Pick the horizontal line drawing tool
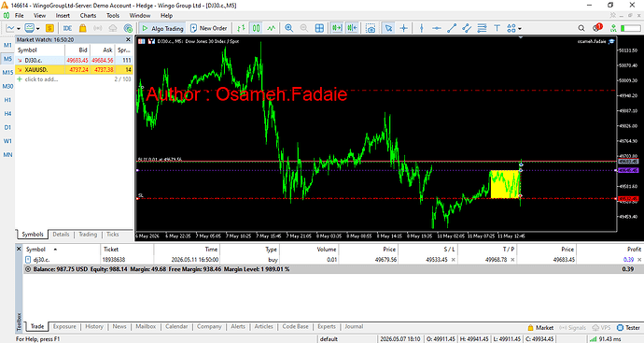Image resolution: width=644 pixels, height=343 pixels. 437,28
